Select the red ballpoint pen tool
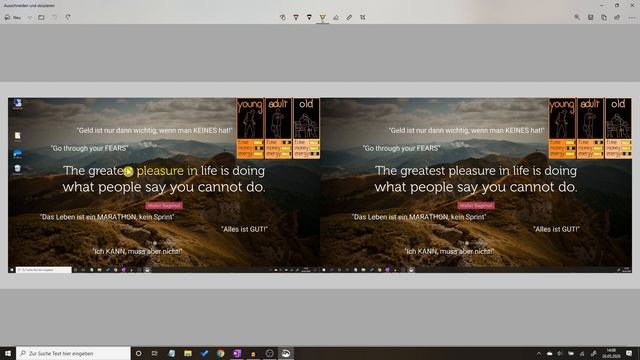The width and height of the screenshot is (640, 360). click(x=296, y=18)
